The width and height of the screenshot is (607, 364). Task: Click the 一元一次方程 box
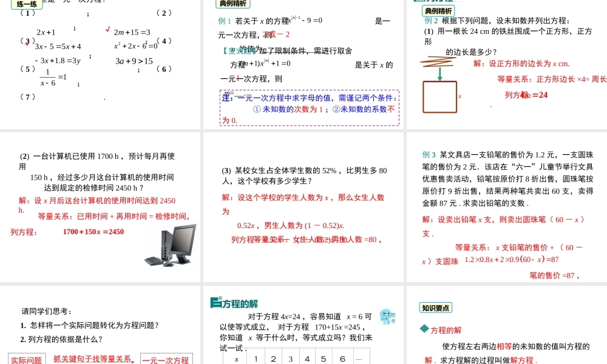(166, 360)
